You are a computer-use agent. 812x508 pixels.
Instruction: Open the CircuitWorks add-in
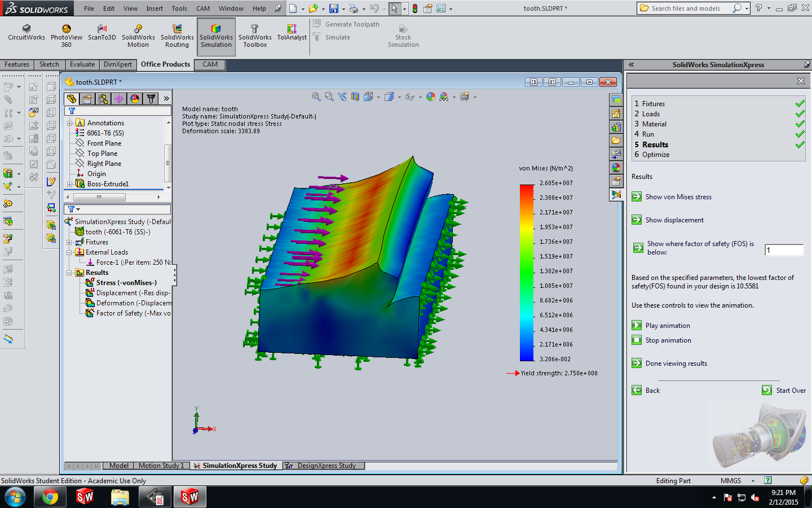click(x=27, y=33)
